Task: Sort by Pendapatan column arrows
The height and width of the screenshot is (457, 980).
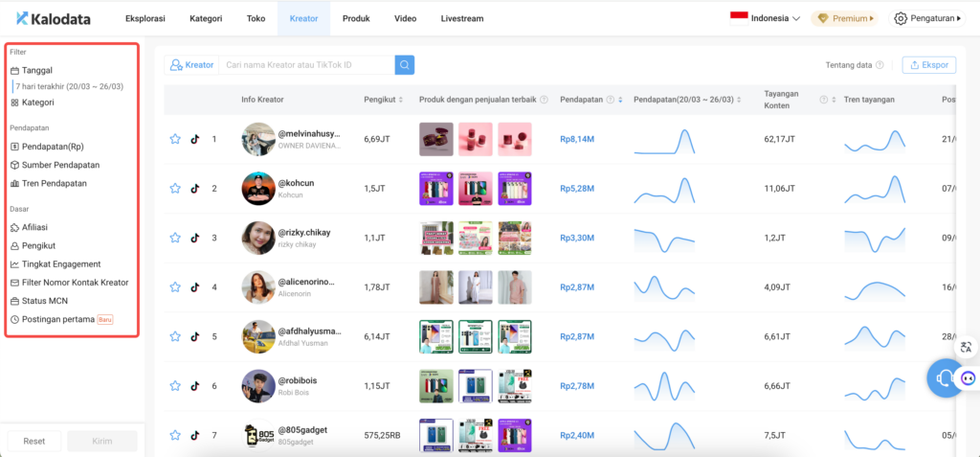Action: 620,100
